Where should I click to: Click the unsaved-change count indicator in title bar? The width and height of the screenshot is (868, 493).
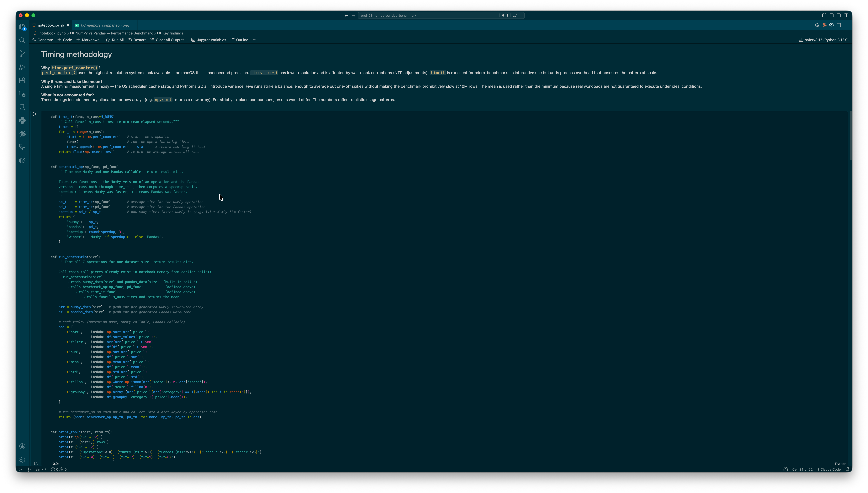coord(505,16)
